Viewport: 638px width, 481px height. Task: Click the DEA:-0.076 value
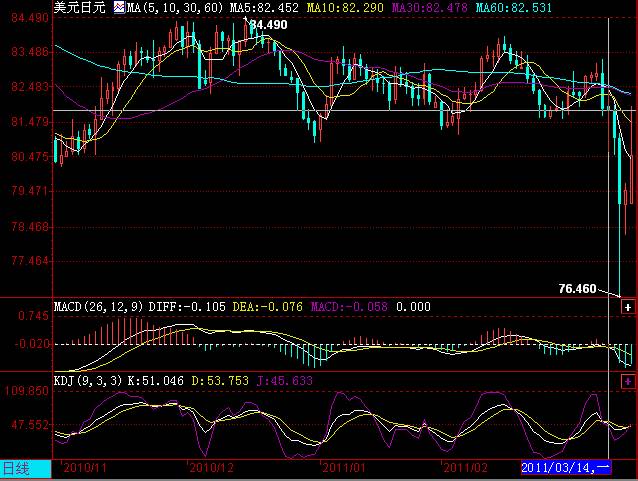[x=268, y=306]
